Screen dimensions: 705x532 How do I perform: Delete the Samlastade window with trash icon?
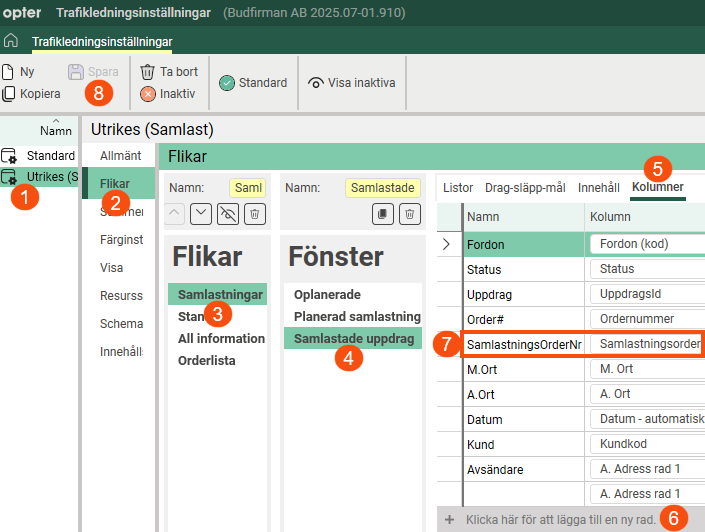(409, 213)
